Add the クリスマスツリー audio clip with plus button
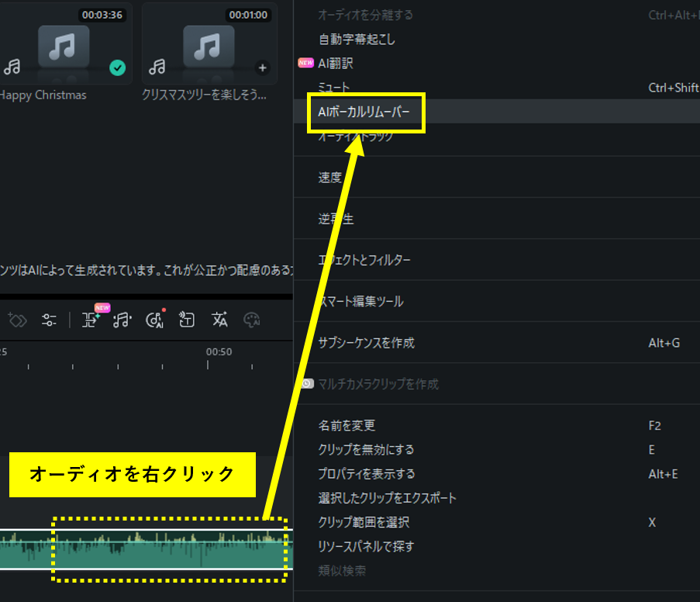The height and width of the screenshot is (602, 700). 262,68
